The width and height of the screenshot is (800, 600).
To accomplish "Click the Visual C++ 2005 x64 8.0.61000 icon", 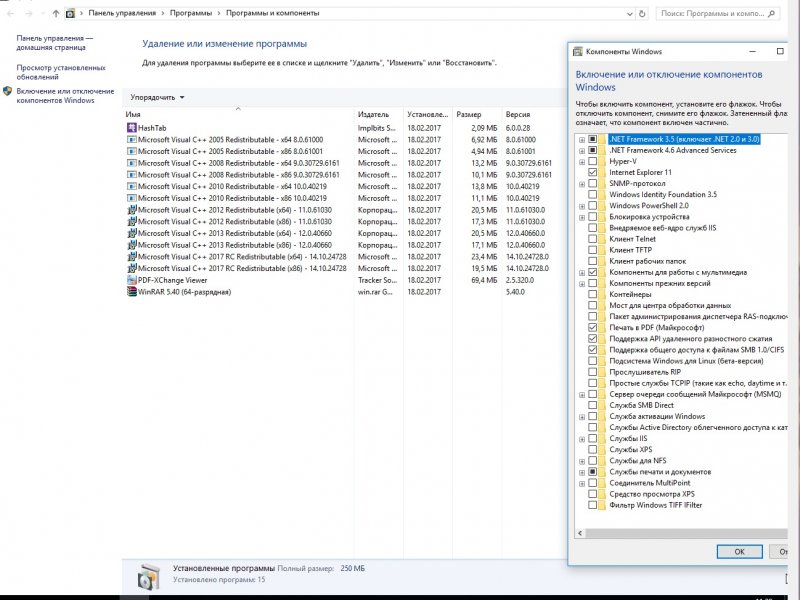I will point(132,139).
